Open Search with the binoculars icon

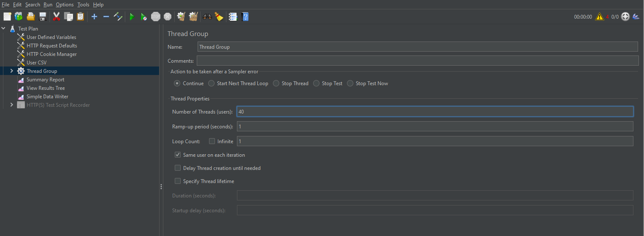click(x=207, y=17)
